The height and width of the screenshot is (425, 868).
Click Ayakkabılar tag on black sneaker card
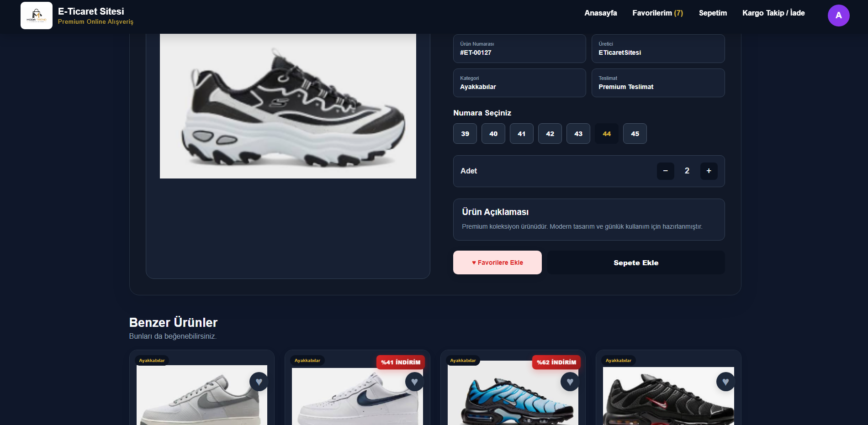(x=619, y=361)
